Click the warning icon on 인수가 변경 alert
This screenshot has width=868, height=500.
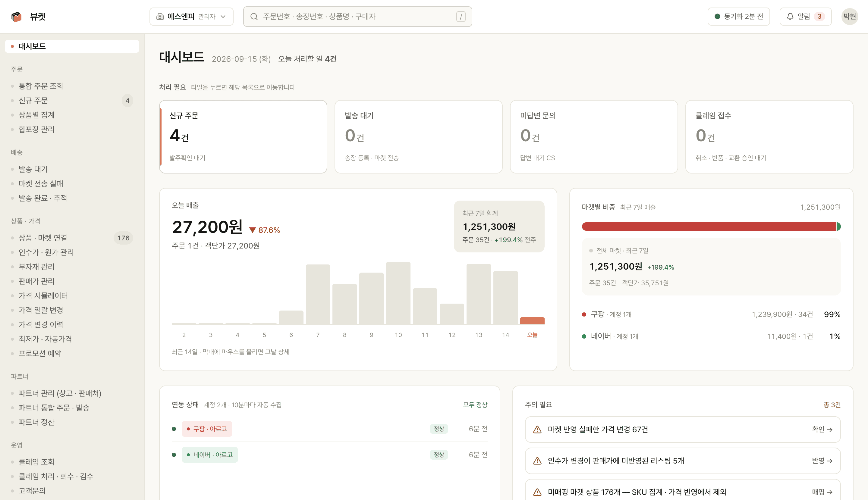click(x=537, y=461)
